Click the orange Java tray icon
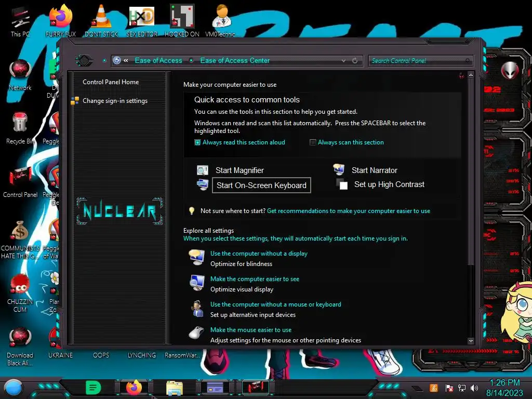 [x=434, y=388]
